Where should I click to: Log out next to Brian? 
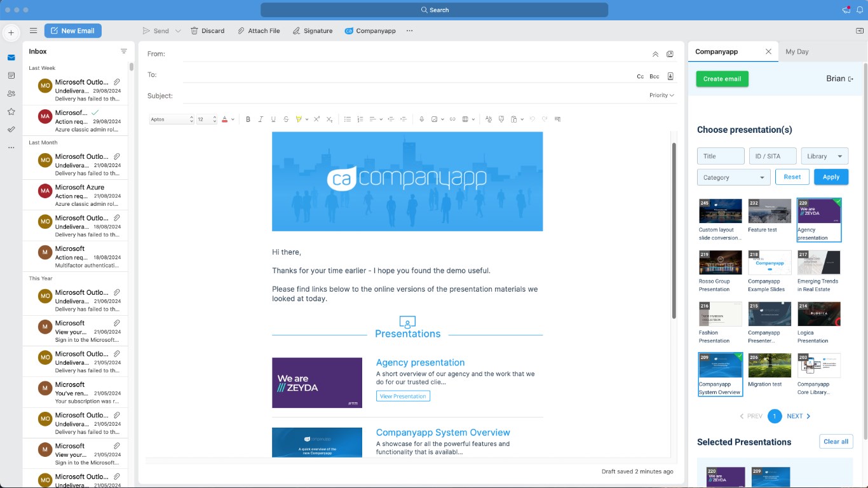click(x=851, y=79)
